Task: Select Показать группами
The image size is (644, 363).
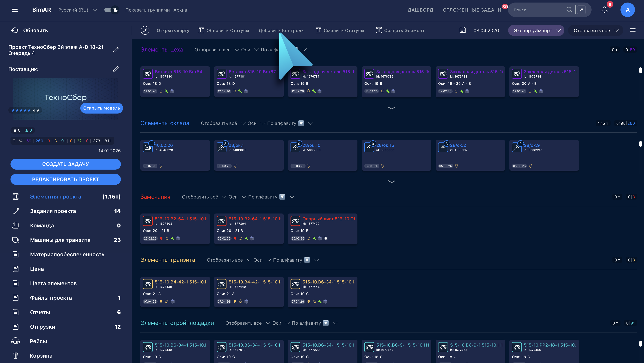Action: coord(147,10)
